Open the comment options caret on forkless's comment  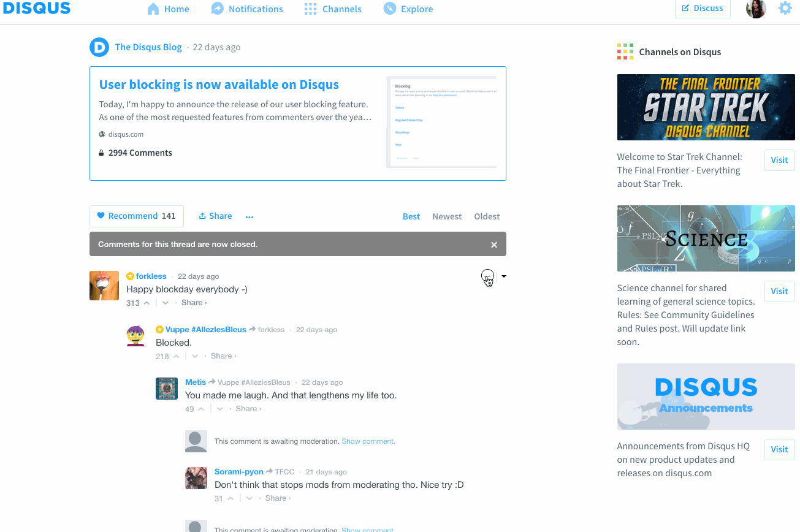click(503, 276)
